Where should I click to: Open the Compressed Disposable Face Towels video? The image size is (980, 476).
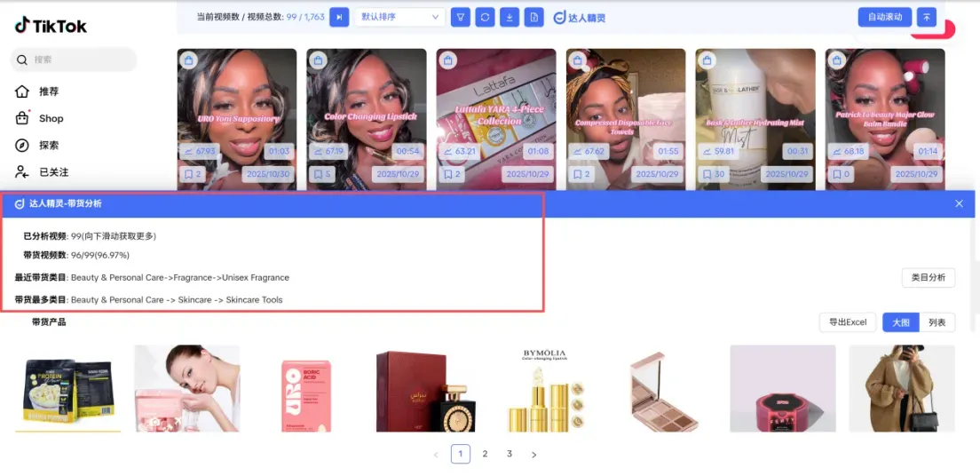click(626, 119)
